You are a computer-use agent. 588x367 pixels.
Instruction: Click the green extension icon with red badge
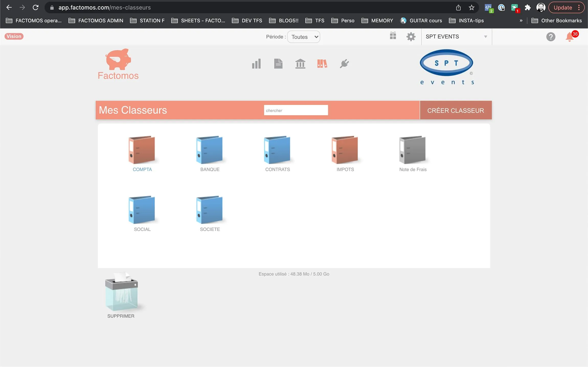coord(515,8)
